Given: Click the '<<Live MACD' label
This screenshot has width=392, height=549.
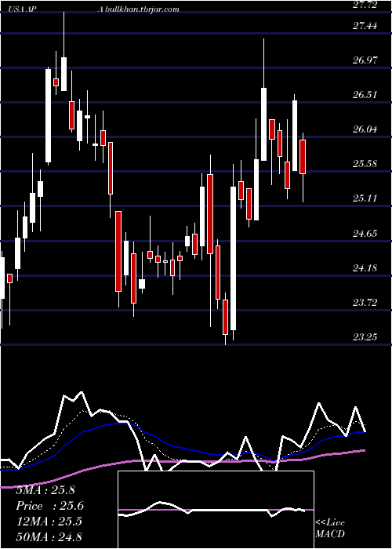Looking at the screenshot, I should [x=330, y=529].
